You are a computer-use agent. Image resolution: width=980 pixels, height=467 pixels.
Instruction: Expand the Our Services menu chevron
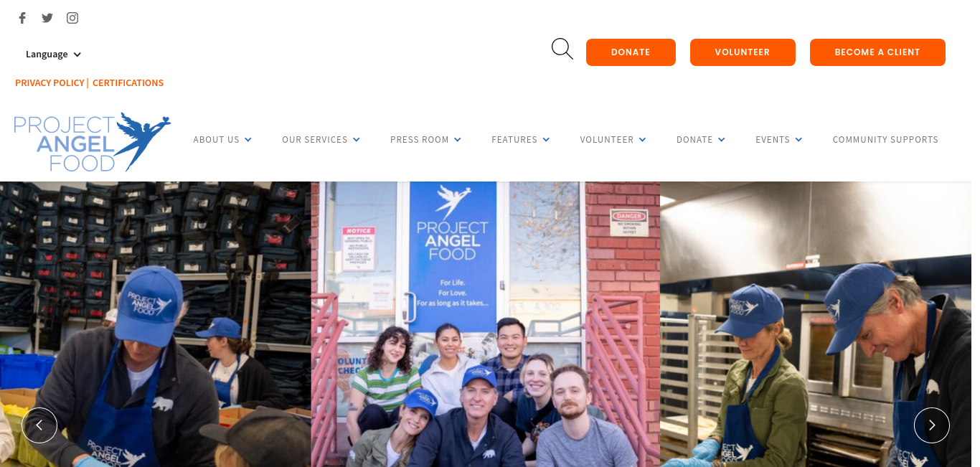tap(357, 140)
